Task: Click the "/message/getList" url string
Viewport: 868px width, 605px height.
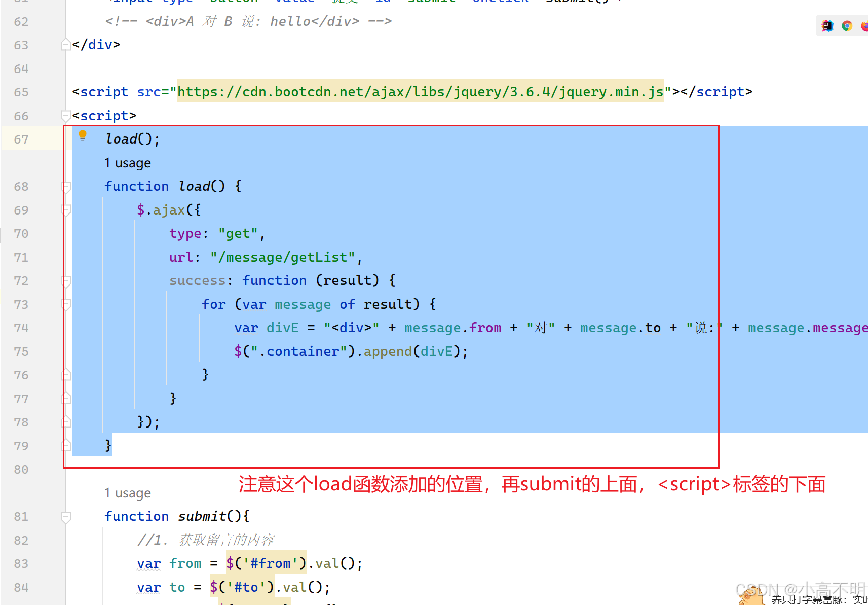Action: [x=283, y=257]
